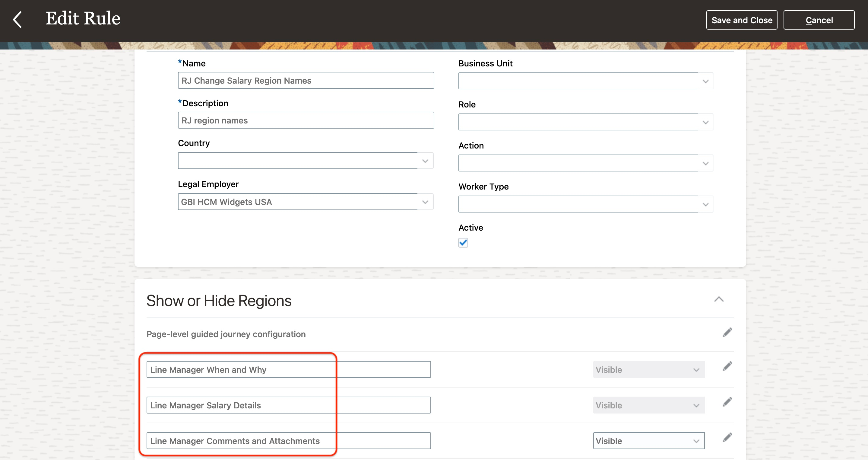Screen dimensions: 868x460
Task: Open the Worker Type dropdown
Action: 705,205
